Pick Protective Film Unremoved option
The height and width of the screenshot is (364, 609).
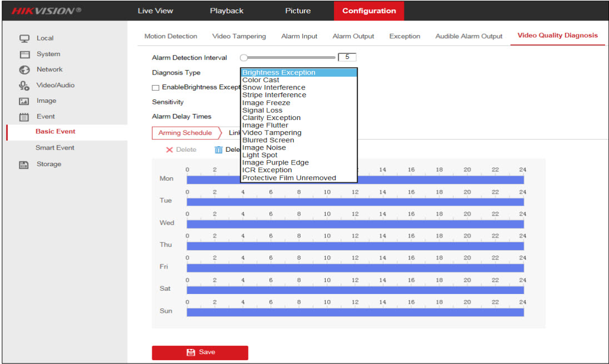[x=289, y=178]
